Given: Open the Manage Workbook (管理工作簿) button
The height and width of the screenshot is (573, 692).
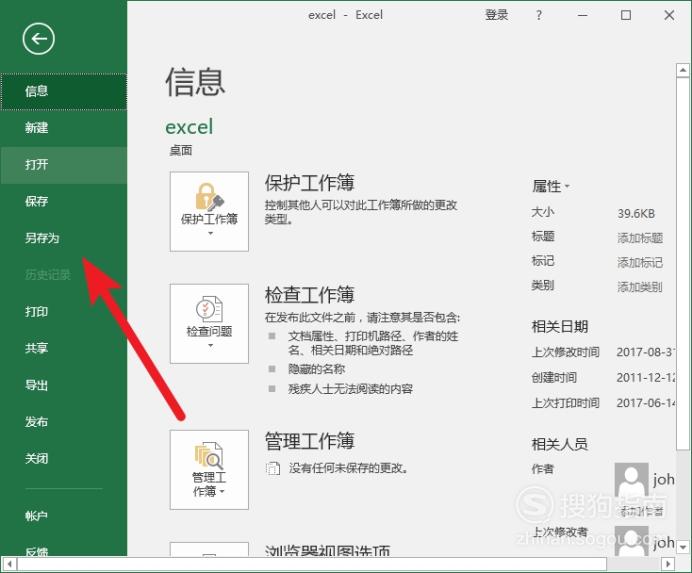Looking at the screenshot, I should click(x=209, y=470).
